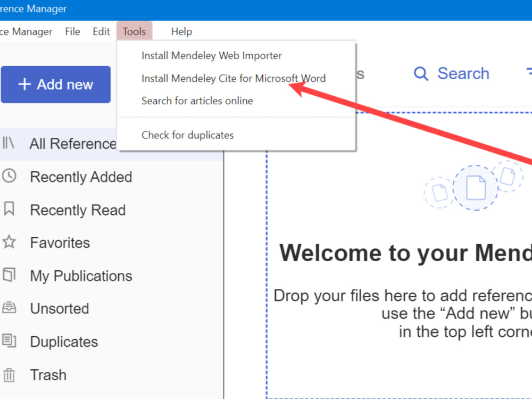Click the Recently Read bookmark icon
The height and width of the screenshot is (399, 532).
(9, 209)
